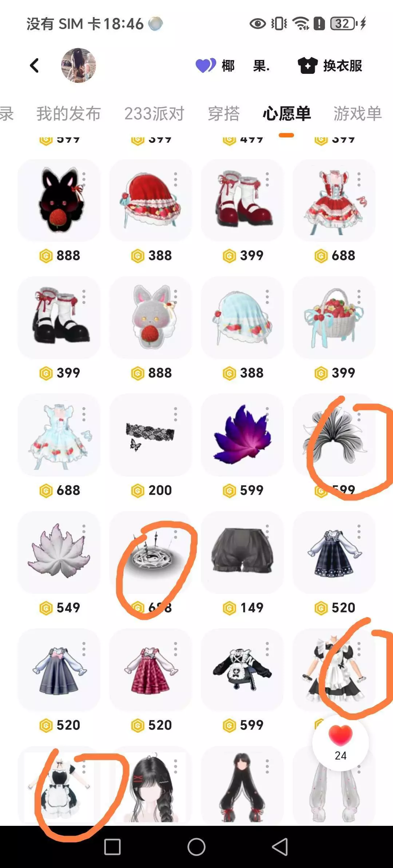393x868 pixels.
Task: Tap the shirt icon for 换衣服
Action: [308, 66]
